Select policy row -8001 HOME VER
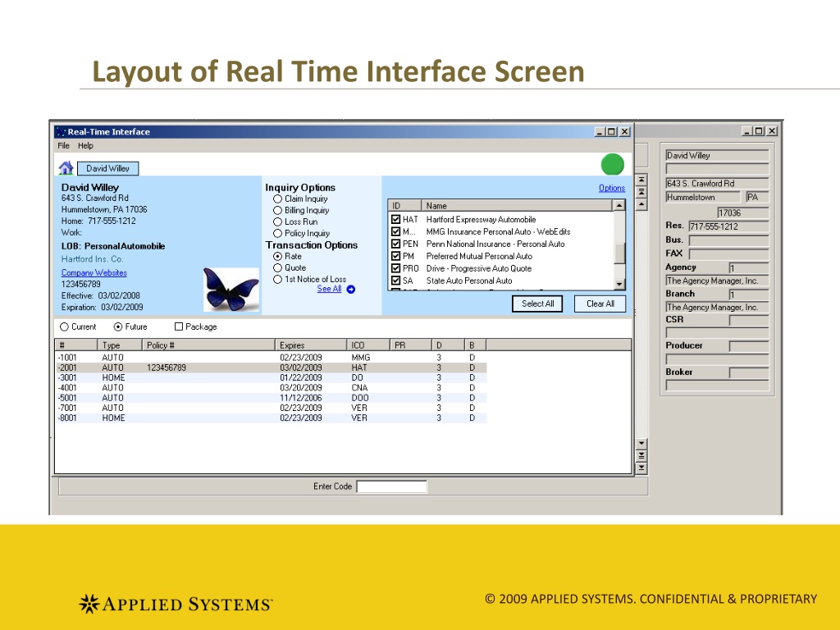 point(271,418)
